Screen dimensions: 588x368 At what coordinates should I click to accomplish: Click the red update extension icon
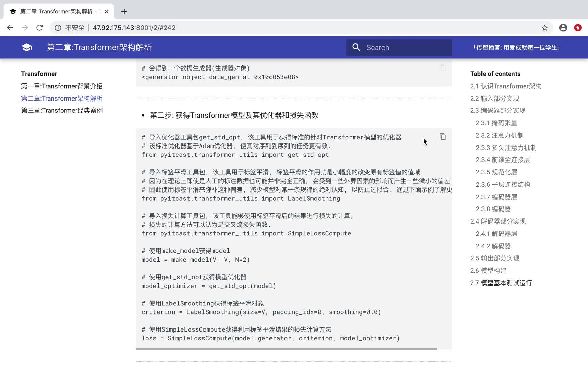pos(578,28)
